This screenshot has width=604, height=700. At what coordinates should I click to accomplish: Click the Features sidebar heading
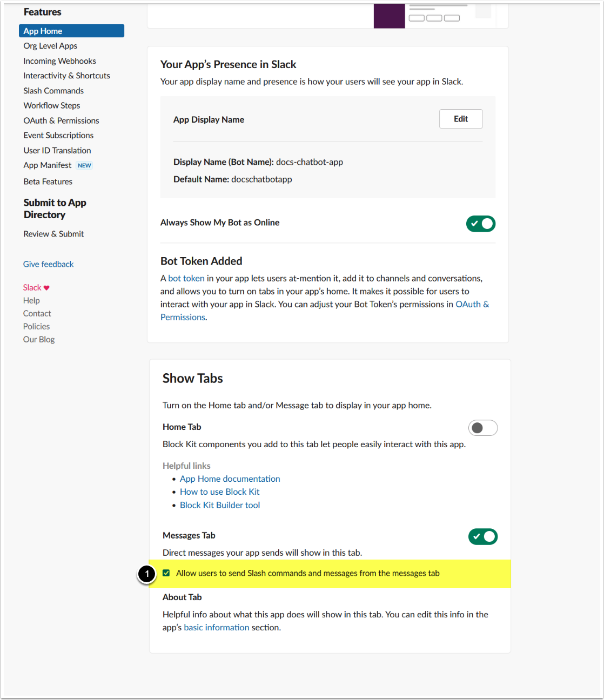pos(42,12)
